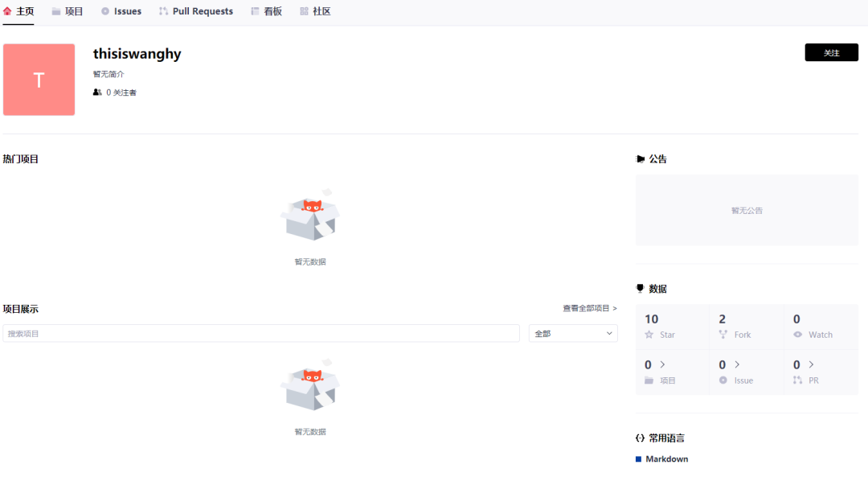
Task: Open the Pull Requests tab
Action: click(197, 11)
